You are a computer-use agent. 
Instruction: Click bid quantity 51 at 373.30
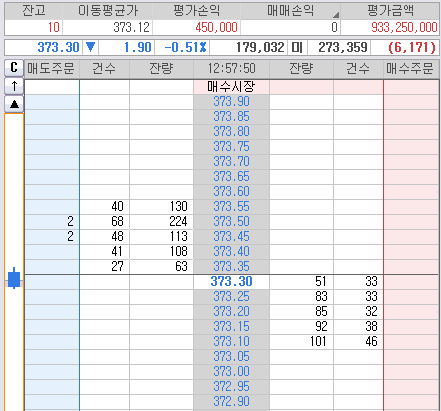pyautogui.click(x=301, y=282)
